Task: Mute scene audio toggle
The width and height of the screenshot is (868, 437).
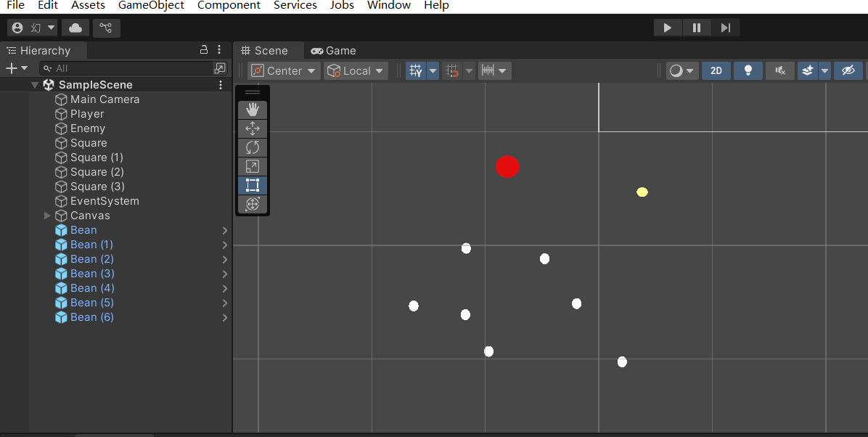Action: click(x=780, y=70)
